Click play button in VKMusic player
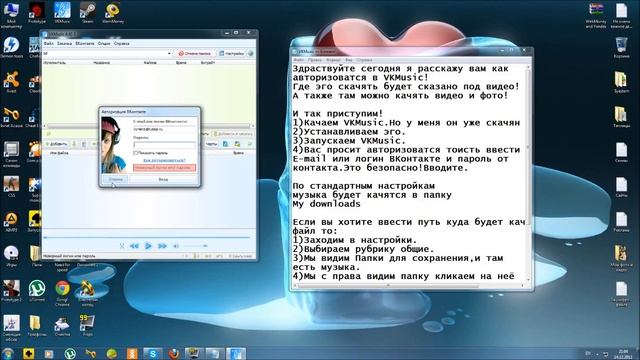This screenshot has width=640, height=360. [148, 246]
